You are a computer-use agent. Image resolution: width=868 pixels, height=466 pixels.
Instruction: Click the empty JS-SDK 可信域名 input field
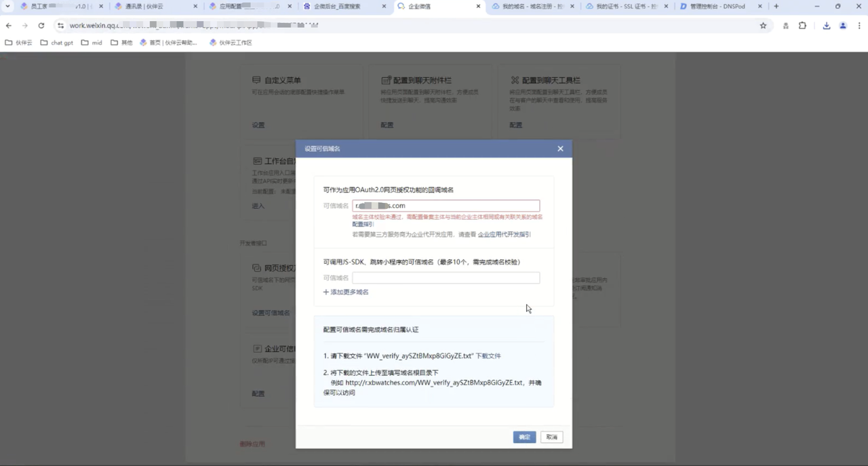(x=446, y=278)
